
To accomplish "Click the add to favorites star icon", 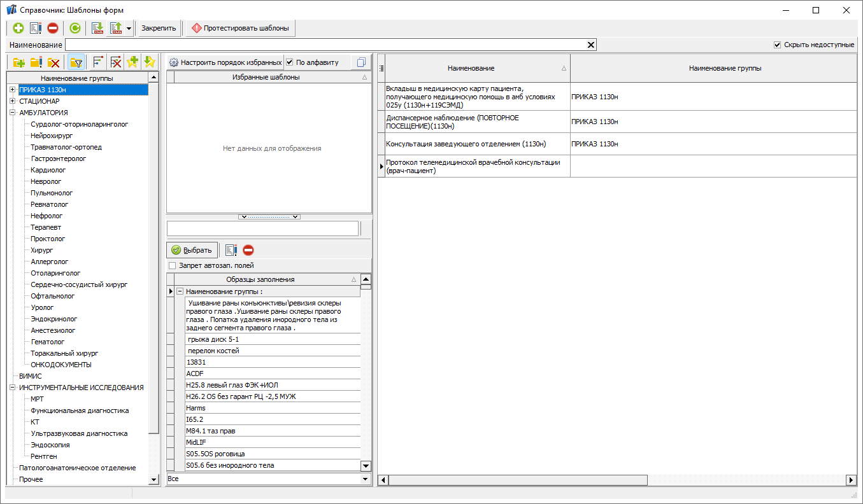I will 132,62.
